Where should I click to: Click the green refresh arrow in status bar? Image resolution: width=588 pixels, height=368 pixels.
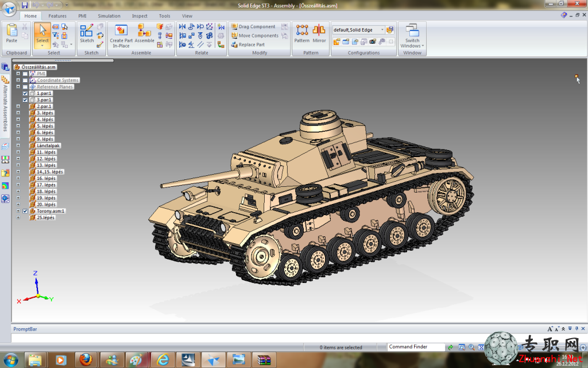(451, 347)
